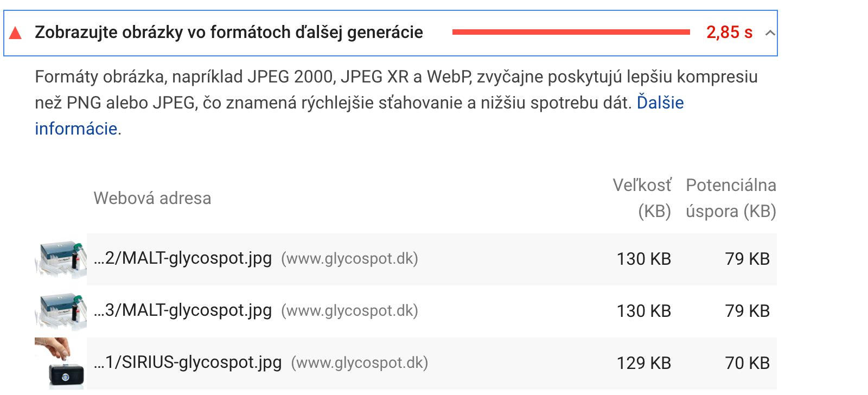This screenshot has width=868, height=395.
Task: Click second MALT-glycospot product thumbnail
Action: tap(61, 311)
